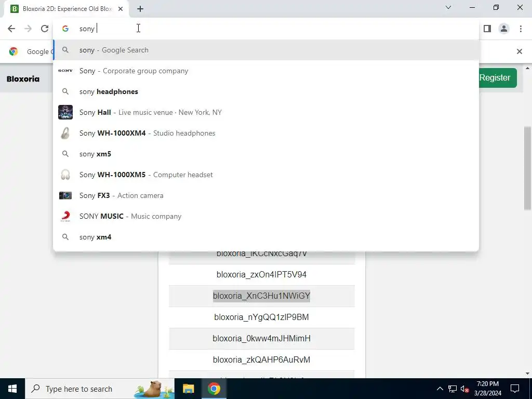Click the highlighted username 'bloxoria_XnC3Hu1NWiGY'

(x=262, y=296)
